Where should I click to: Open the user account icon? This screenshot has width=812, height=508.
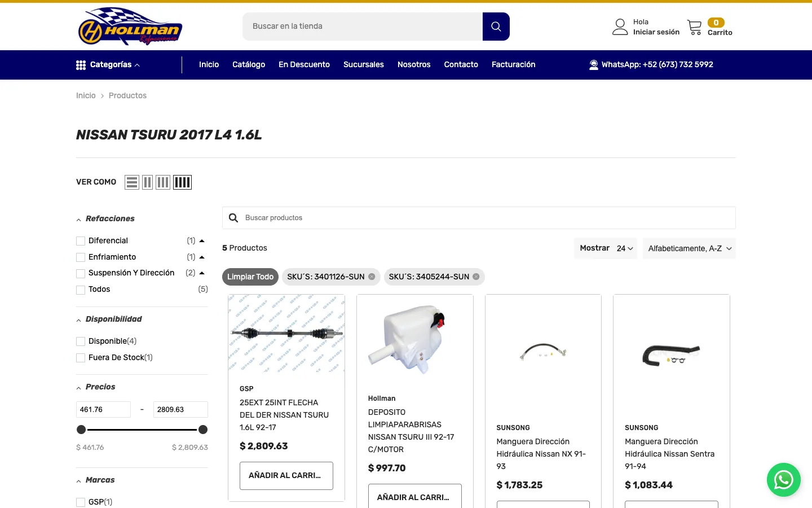pos(620,27)
